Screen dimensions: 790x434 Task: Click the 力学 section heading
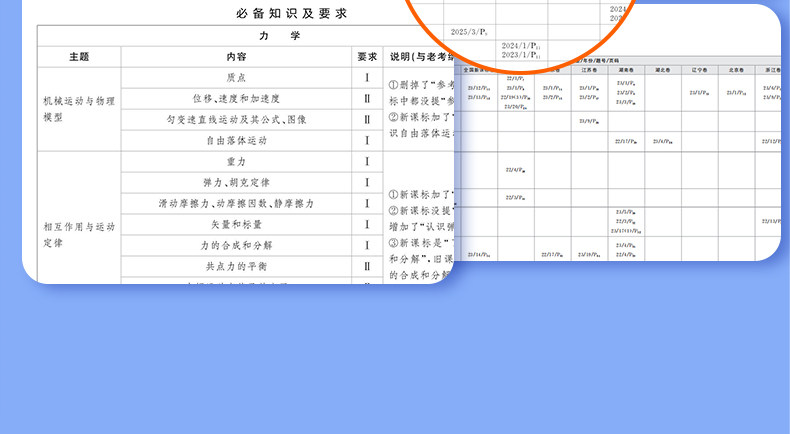pos(280,36)
